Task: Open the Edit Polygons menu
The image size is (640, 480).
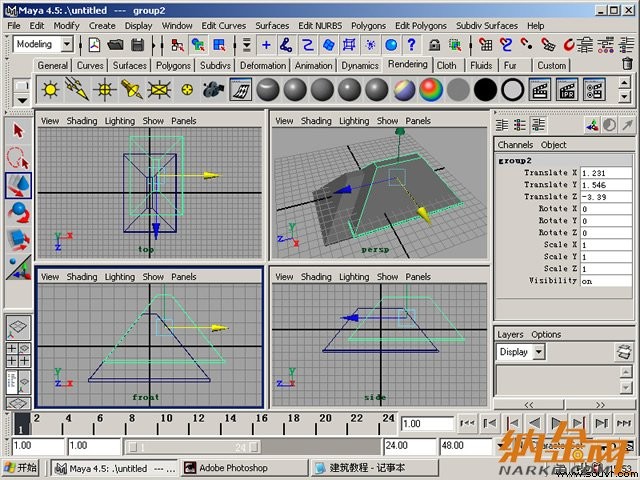Action: 420,26
